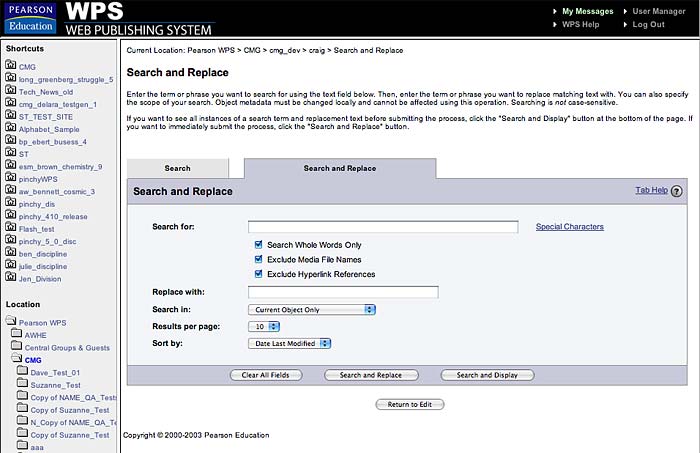Click the Central Groups & Guests link
The height and width of the screenshot is (453, 700).
click(67, 348)
